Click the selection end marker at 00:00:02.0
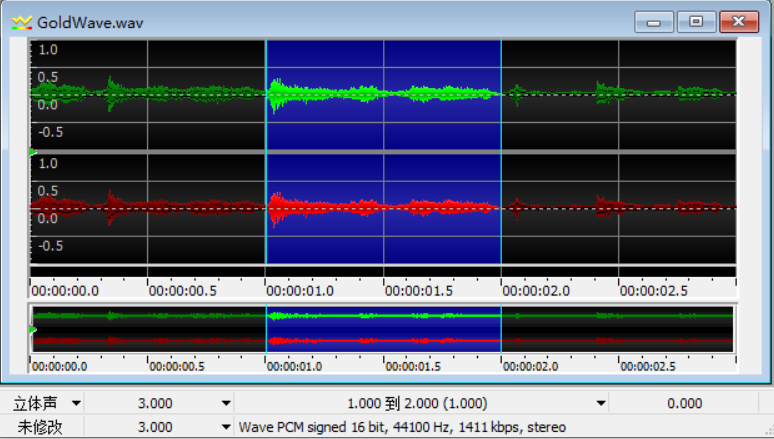Viewport: 774px width, 439px height. [501, 150]
